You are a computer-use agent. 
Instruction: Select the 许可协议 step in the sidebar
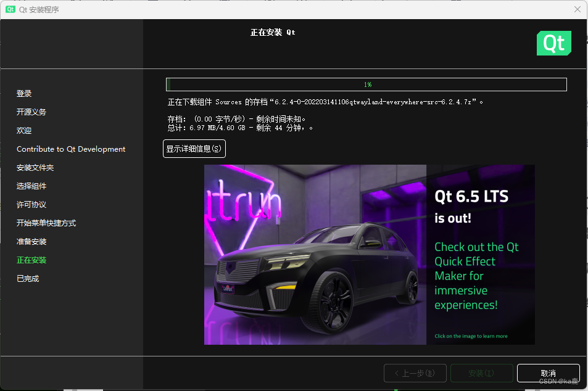click(x=31, y=204)
